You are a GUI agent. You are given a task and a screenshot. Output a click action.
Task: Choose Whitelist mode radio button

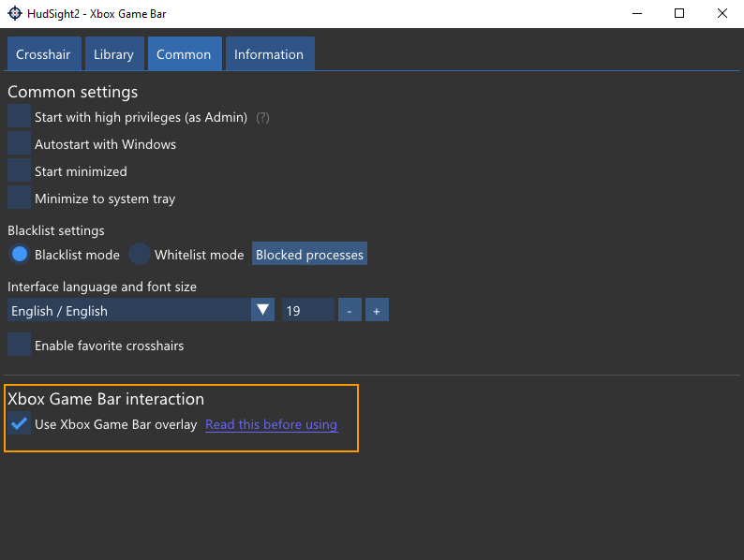coord(139,254)
